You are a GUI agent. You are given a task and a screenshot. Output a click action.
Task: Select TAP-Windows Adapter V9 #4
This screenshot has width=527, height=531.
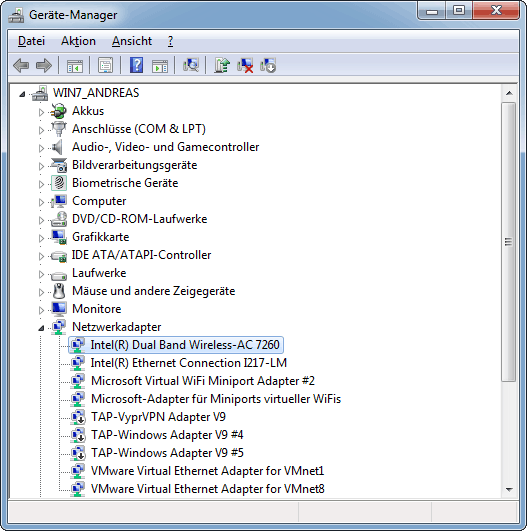coord(167,434)
